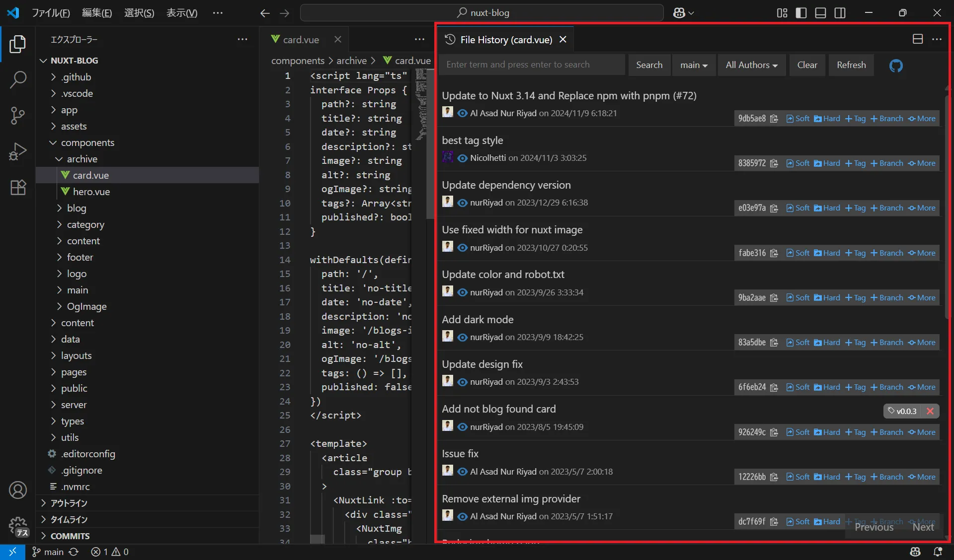Close the File History (card.vue) tab
The width and height of the screenshot is (954, 560).
pos(563,39)
